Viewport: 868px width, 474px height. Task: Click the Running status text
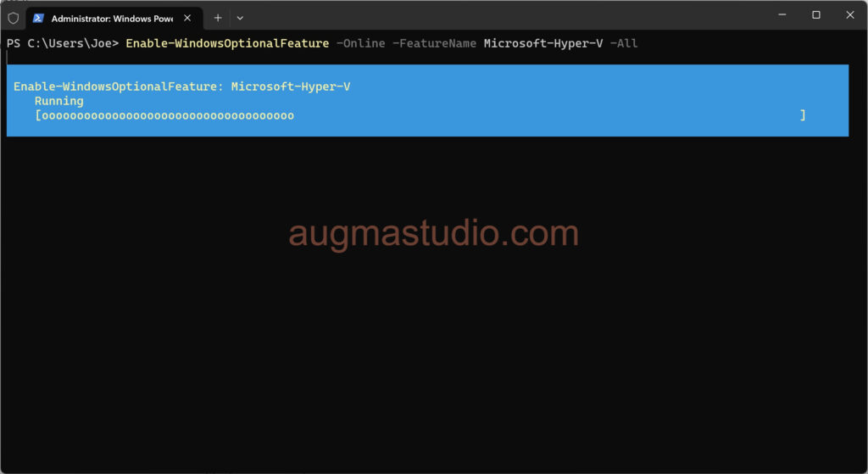(59, 101)
